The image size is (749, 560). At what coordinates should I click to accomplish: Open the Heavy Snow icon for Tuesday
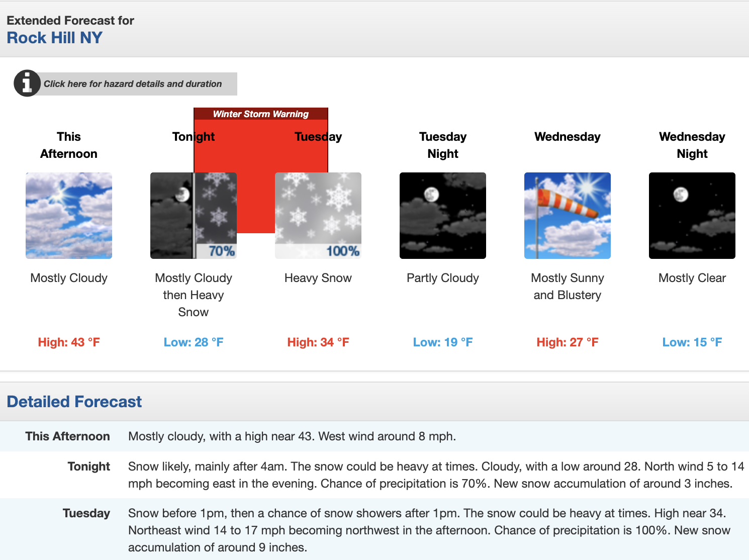(318, 215)
